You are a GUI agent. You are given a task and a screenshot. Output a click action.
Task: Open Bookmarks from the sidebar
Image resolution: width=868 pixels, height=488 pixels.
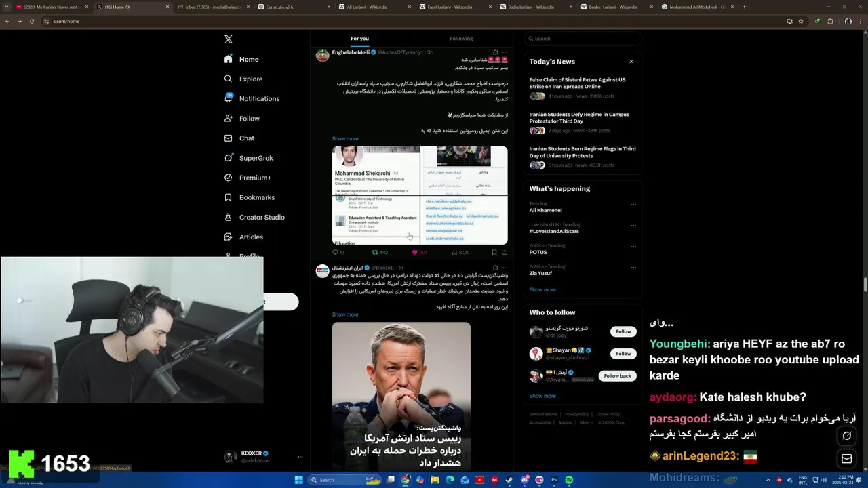(x=249, y=197)
